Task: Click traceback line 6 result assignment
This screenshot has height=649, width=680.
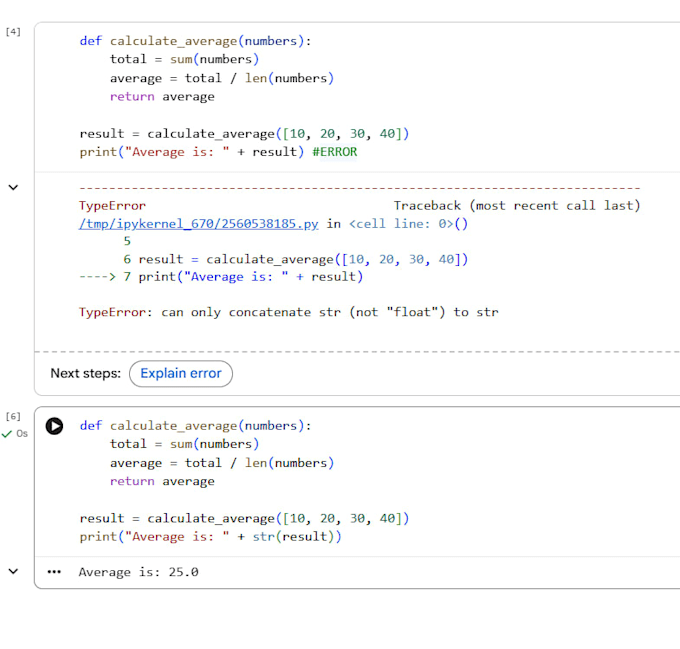Action: 296,259
